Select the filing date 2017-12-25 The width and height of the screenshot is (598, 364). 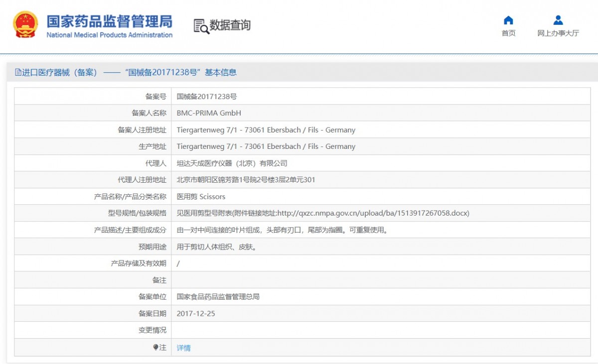pyautogui.click(x=196, y=314)
